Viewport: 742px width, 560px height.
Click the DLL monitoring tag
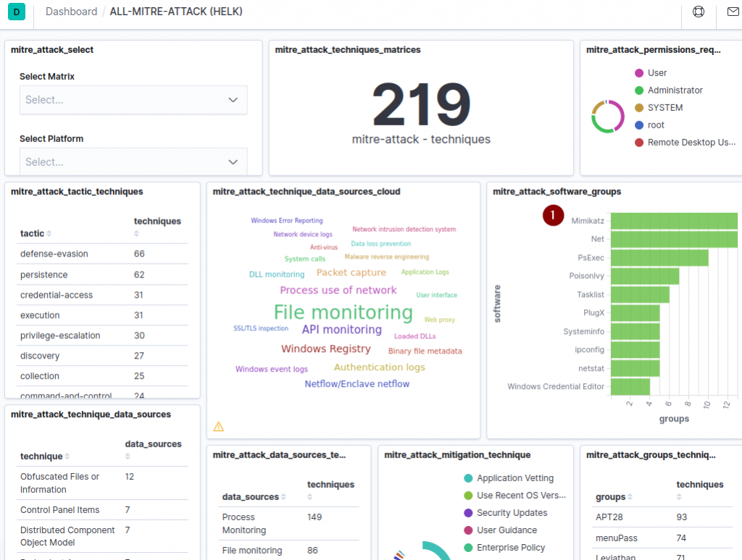click(x=277, y=275)
